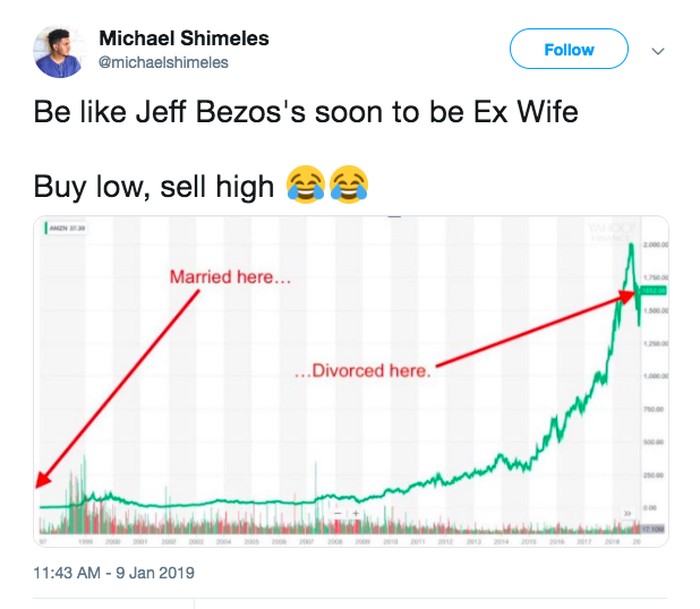Click the "Married here..." annotation
This screenshot has width=700, height=609.
(230, 276)
